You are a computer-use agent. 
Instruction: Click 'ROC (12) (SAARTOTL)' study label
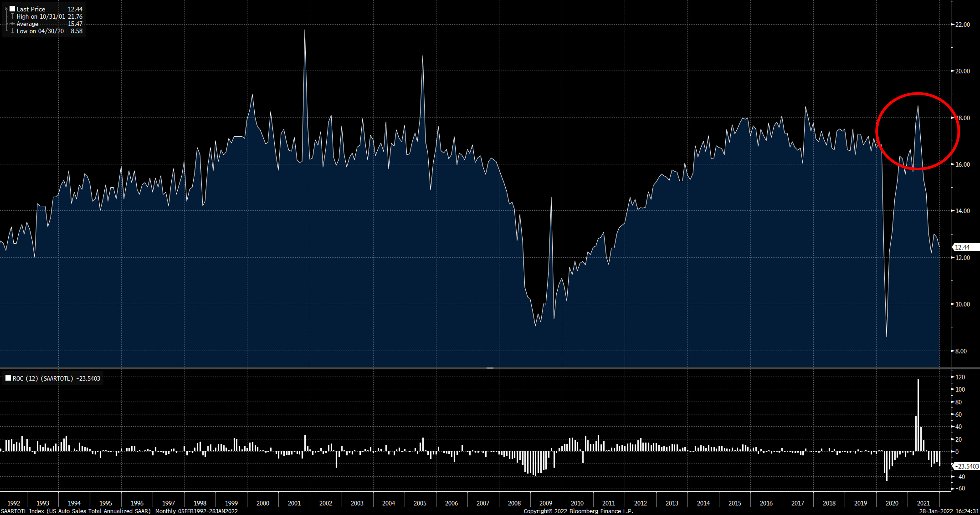point(43,378)
